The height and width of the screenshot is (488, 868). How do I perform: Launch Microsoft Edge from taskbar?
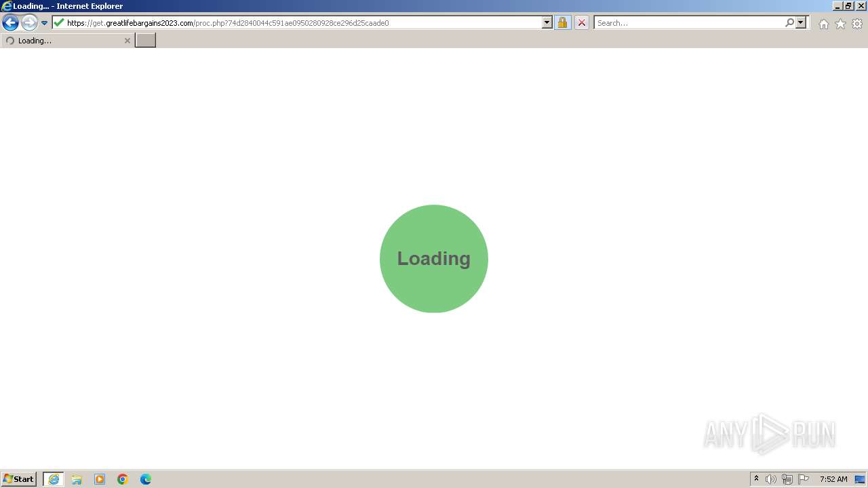pyautogui.click(x=146, y=479)
